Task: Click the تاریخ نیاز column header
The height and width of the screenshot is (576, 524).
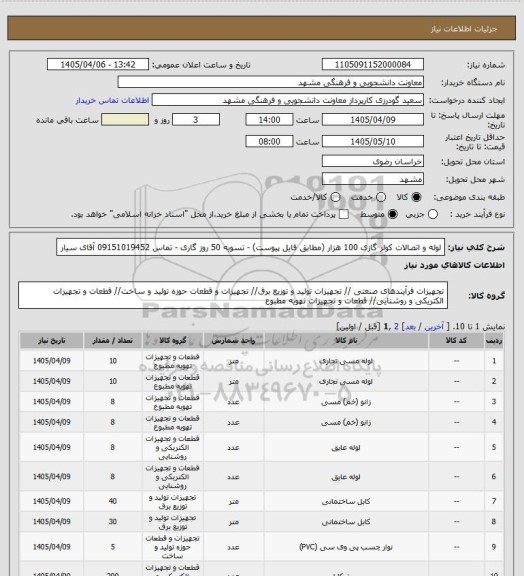Action: point(52,341)
